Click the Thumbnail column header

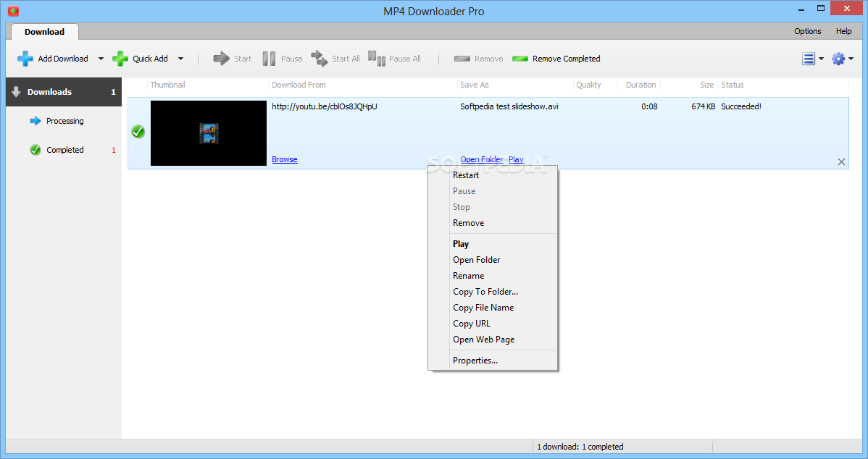click(168, 85)
